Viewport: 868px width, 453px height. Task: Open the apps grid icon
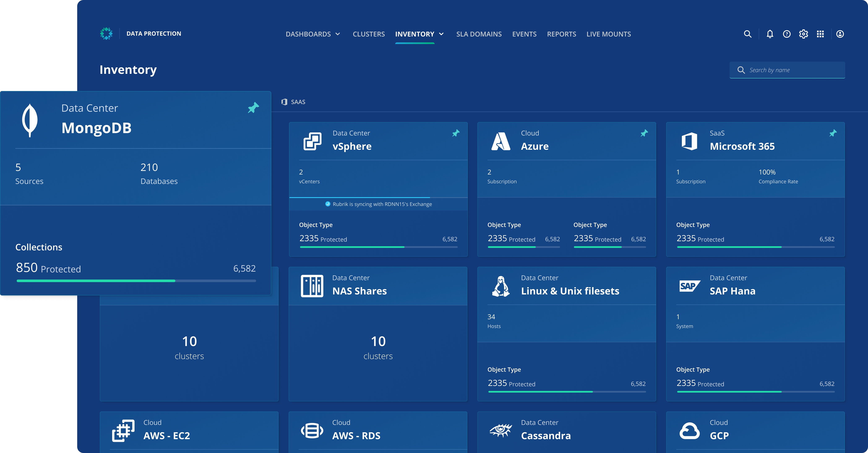coord(820,34)
